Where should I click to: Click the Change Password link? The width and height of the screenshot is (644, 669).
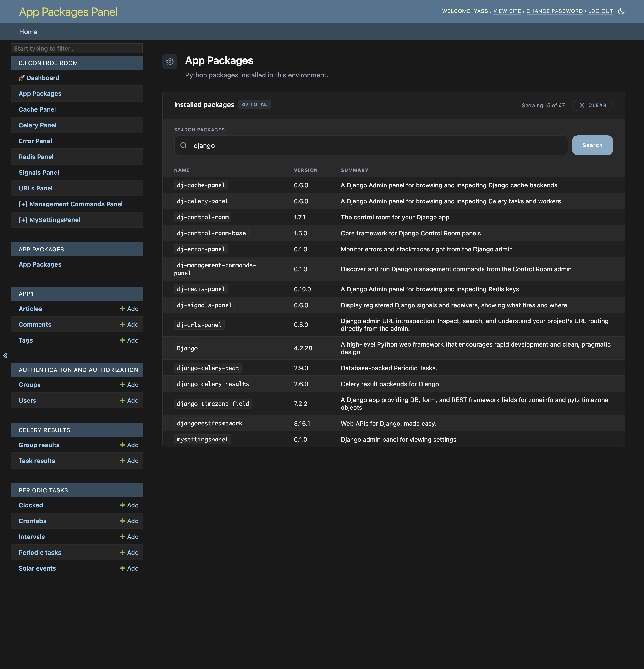[x=555, y=11]
